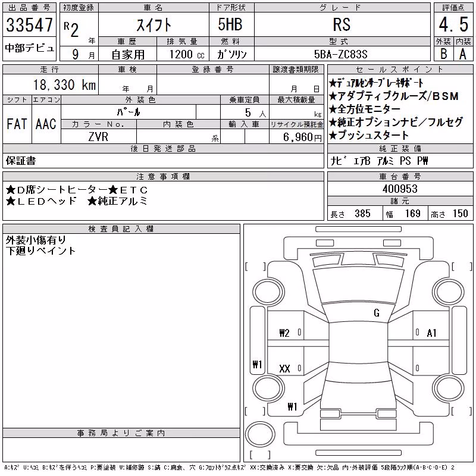This screenshot has width=476, height=476.
Task: Click air conditioner value AAC
Action: [x=46, y=124]
